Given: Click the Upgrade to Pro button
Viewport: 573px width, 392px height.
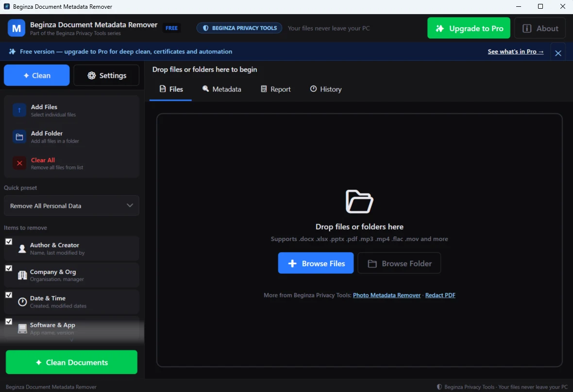Looking at the screenshot, I should click(x=469, y=28).
